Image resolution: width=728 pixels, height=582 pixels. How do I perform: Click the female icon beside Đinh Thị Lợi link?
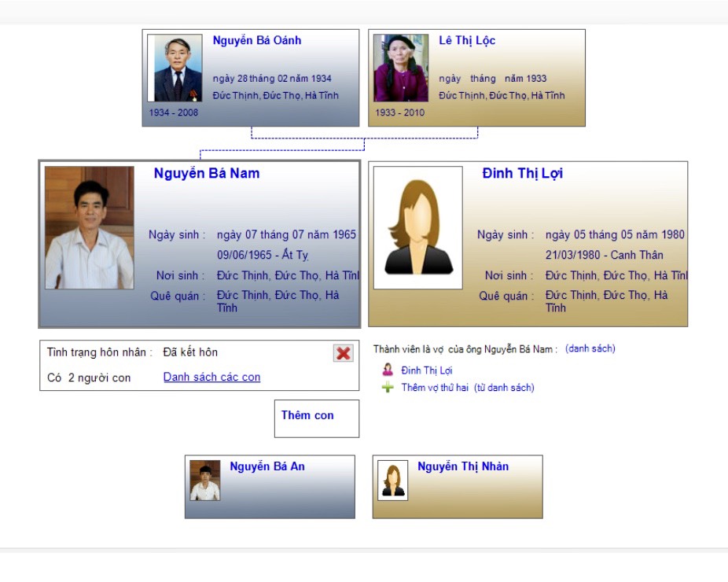pyautogui.click(x=388, y=370)
